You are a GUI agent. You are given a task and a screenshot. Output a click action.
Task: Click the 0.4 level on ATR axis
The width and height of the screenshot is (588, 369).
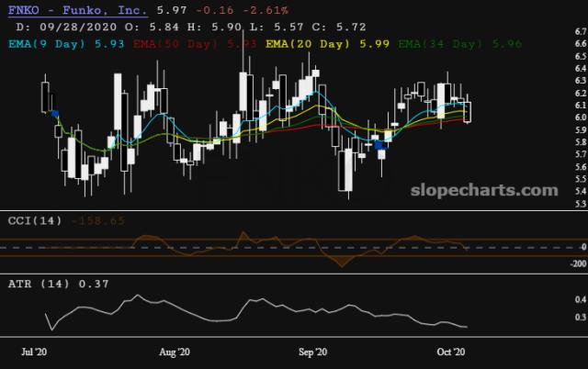580,300
